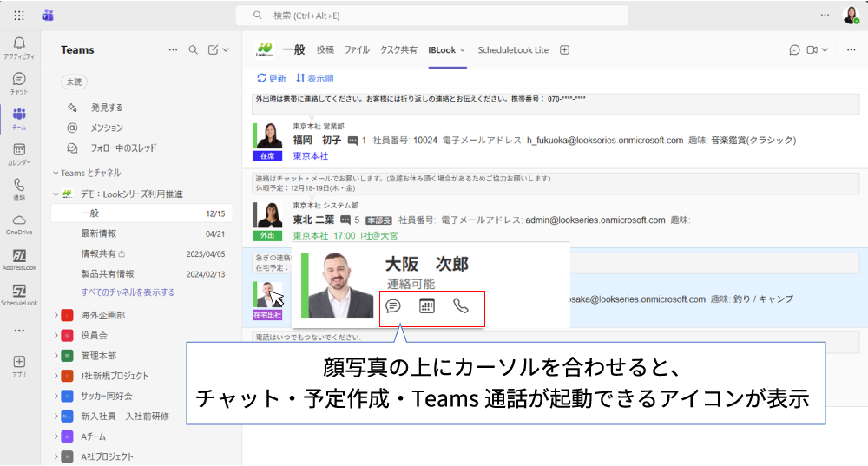Open OneDrive from the left sidebar

point(19,223)
